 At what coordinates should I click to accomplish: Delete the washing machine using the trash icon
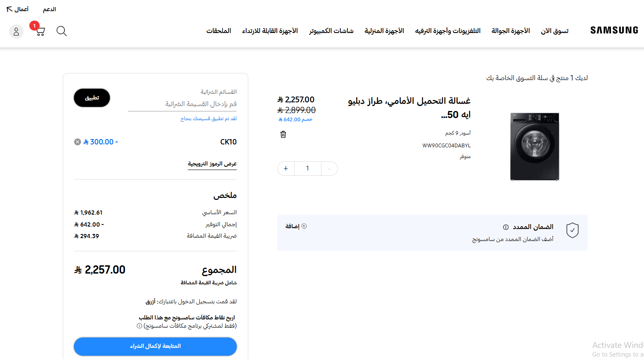(283, 134)
